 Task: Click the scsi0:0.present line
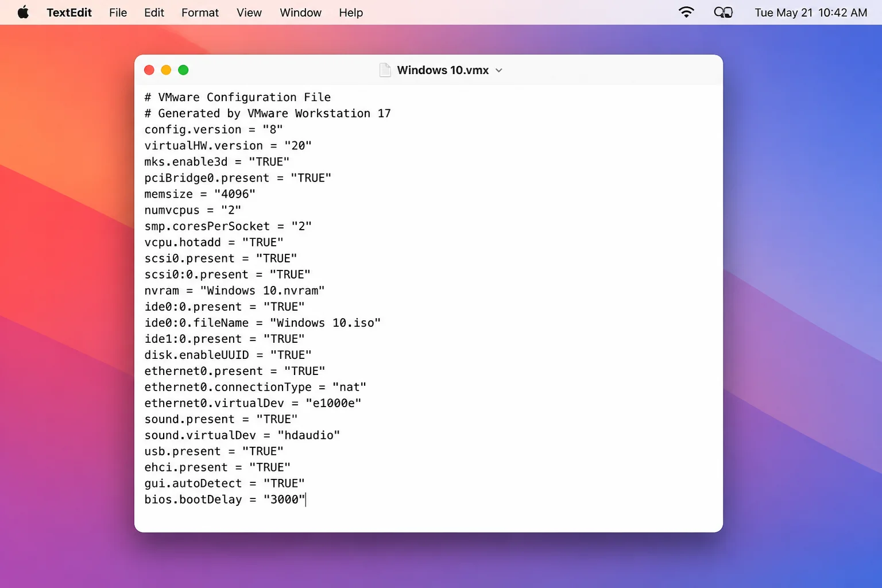[x=227, y=274]
